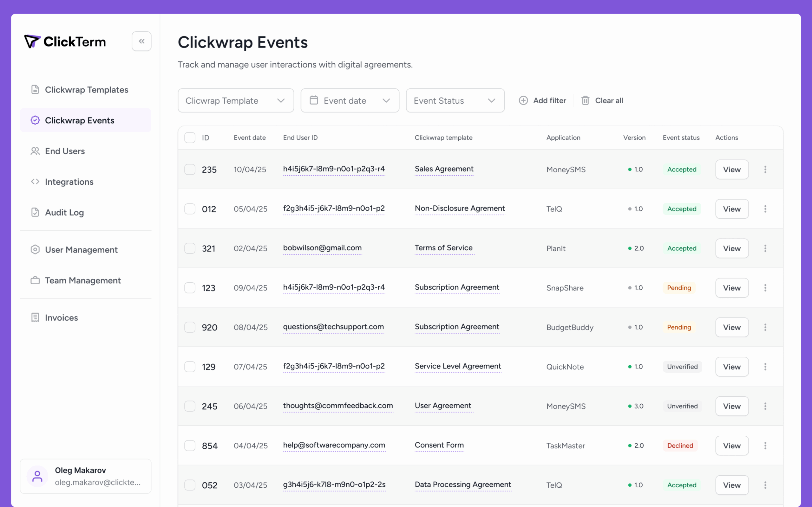This screenshot has height=507, width=812.
Task: Open the End Users menu item
Action: (x=65, y=151)
